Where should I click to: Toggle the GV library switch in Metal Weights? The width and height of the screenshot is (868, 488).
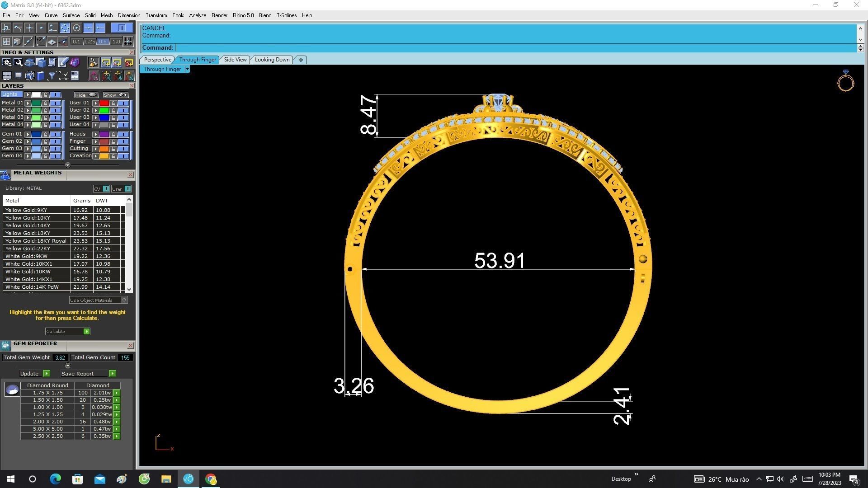pos(106,189)
